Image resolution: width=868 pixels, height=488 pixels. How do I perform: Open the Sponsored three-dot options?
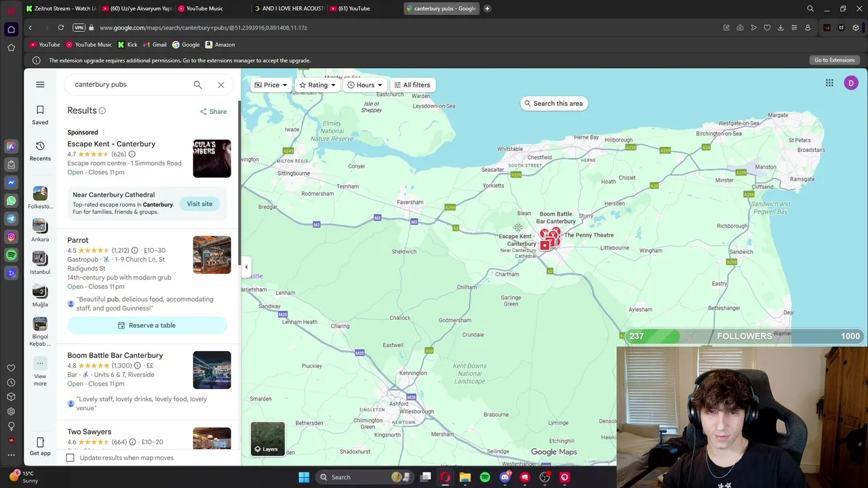104,132
